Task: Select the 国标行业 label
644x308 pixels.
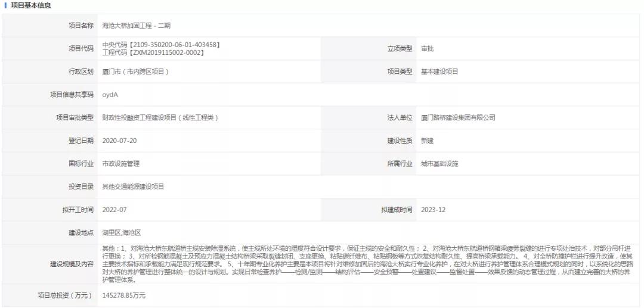Action: pyautogui.click(x=81, y=164)
